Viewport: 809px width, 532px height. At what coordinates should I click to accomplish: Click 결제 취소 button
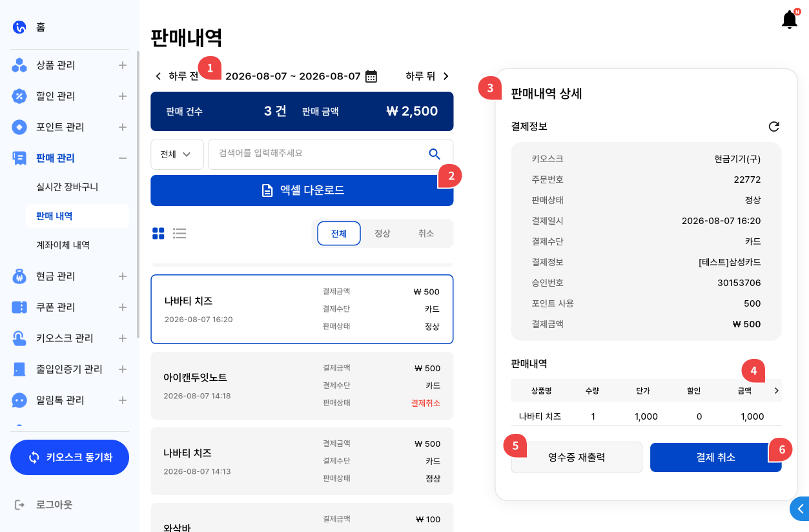coord(715,457)
